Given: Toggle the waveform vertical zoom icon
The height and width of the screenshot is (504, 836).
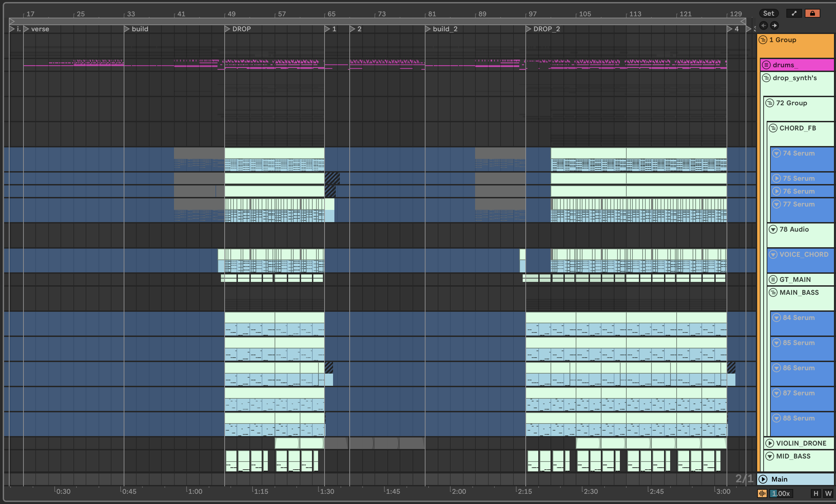Looking at the screenshot, I should click(x=762, y=493).
